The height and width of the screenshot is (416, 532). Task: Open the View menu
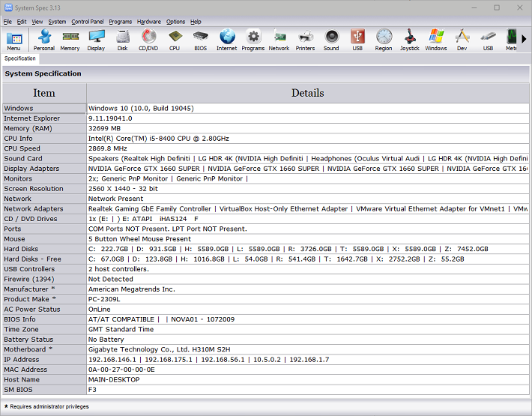point(37,22)
